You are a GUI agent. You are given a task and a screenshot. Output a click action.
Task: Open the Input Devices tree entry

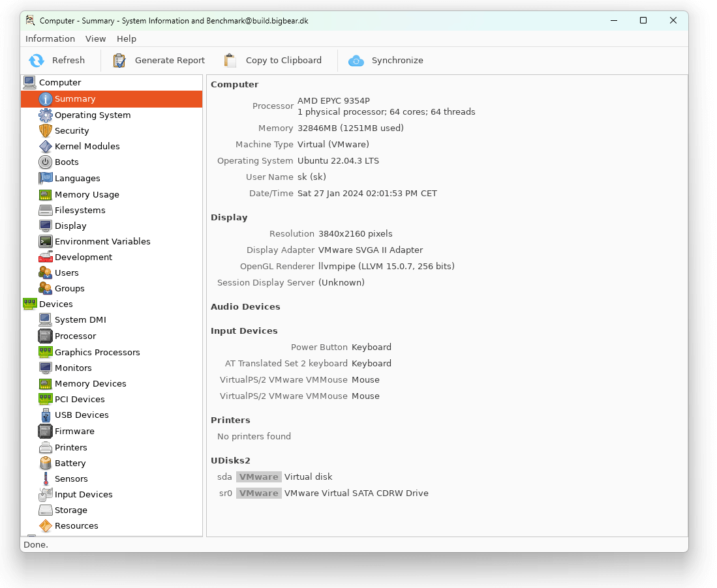tap(84, 494)
